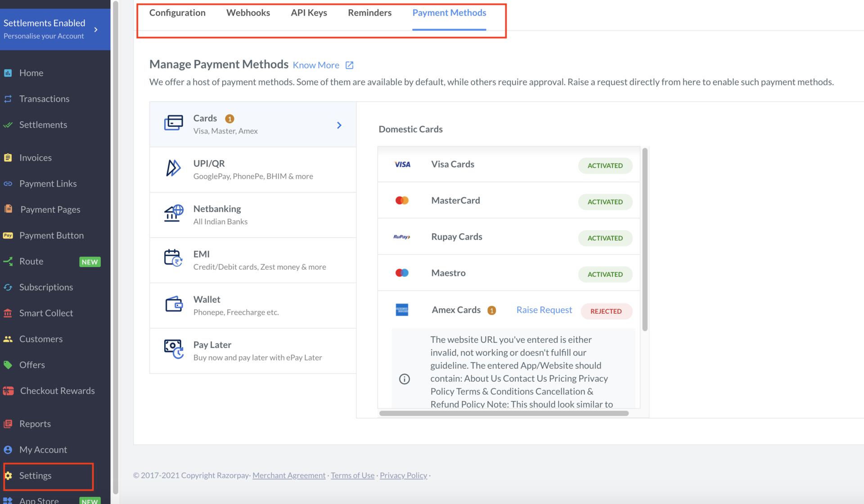864x504 pixels.
Task: Click the Domestic Cards vertical scrollbar
Action: coord(644,240)
